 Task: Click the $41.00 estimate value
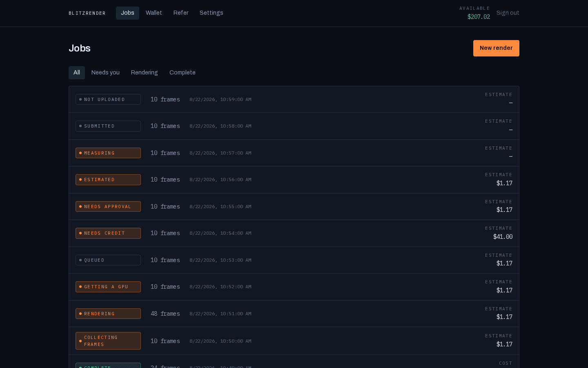(x=503, y=237)
